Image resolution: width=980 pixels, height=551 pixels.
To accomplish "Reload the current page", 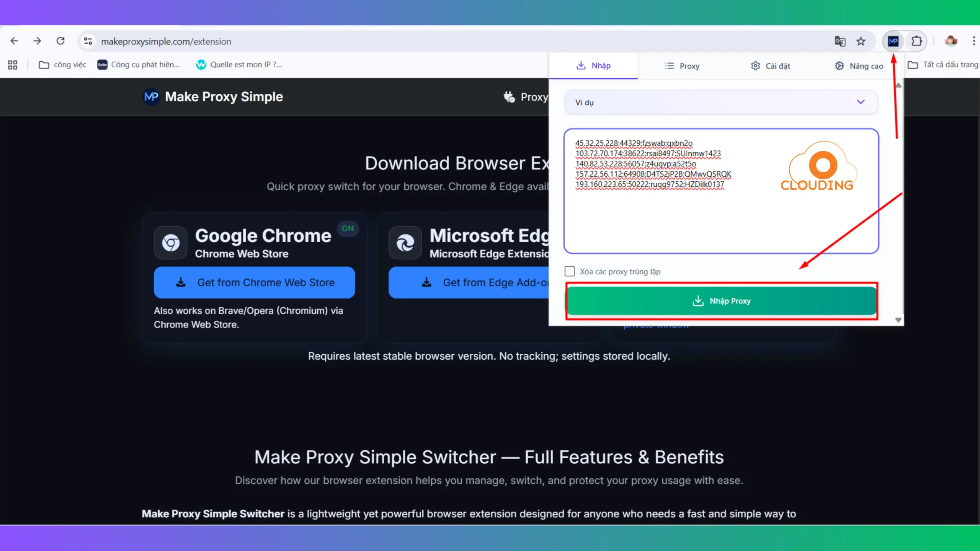I will click(x=60, y=41).
